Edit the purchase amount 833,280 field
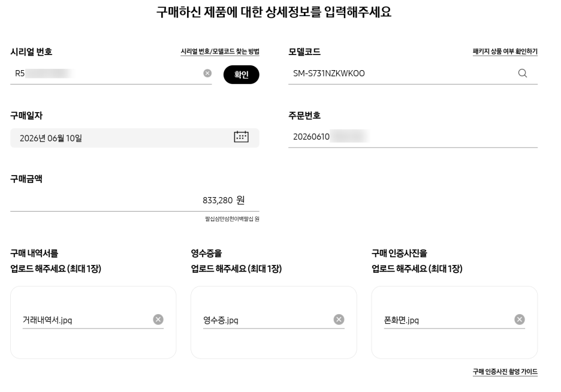 [134, 200]
